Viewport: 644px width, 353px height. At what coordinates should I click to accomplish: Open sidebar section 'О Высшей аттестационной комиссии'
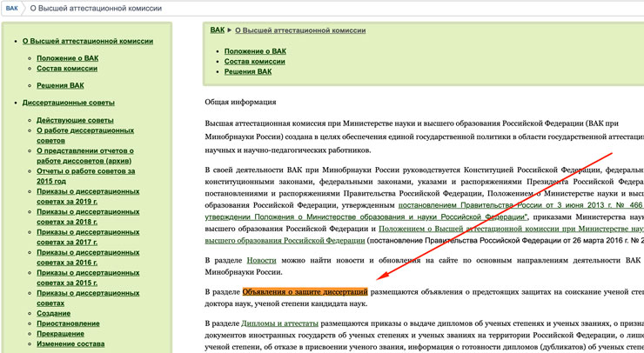(87, 41)
